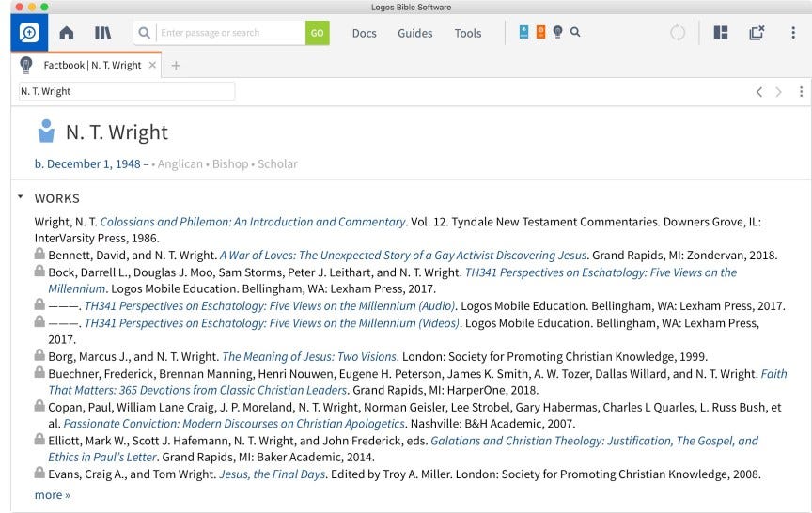Open TH341 Perspectives on Eschatology Millennium link
Image resolution: width=812 pixels, height=513 pixels.
pos(601,272)
